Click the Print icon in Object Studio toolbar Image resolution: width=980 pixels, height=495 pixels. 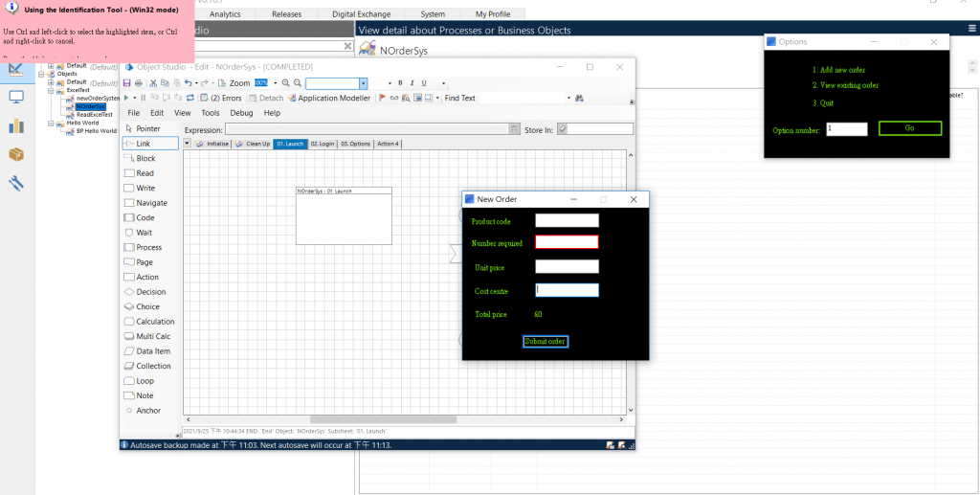point(138,83)
